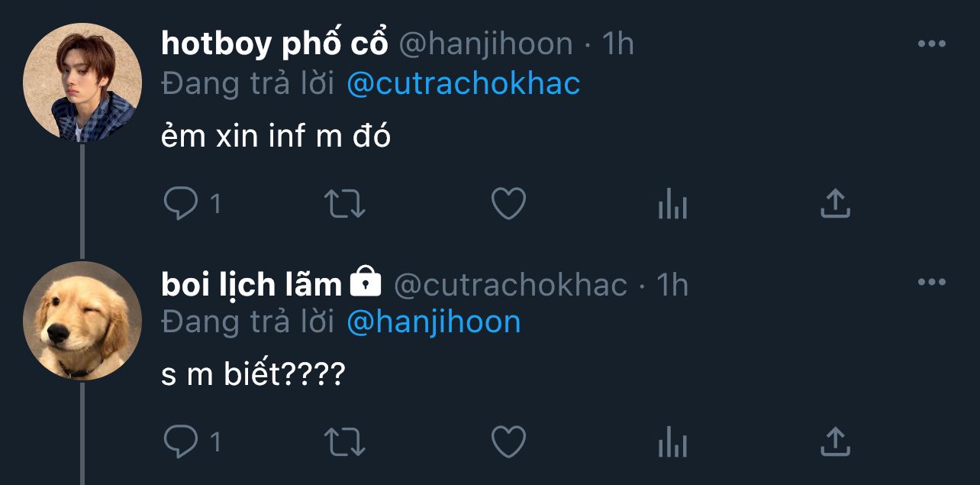This screenshot has width=980, height=485.
Task: Retweet the cutrachokhac tweet
Action: click(345, 441)
